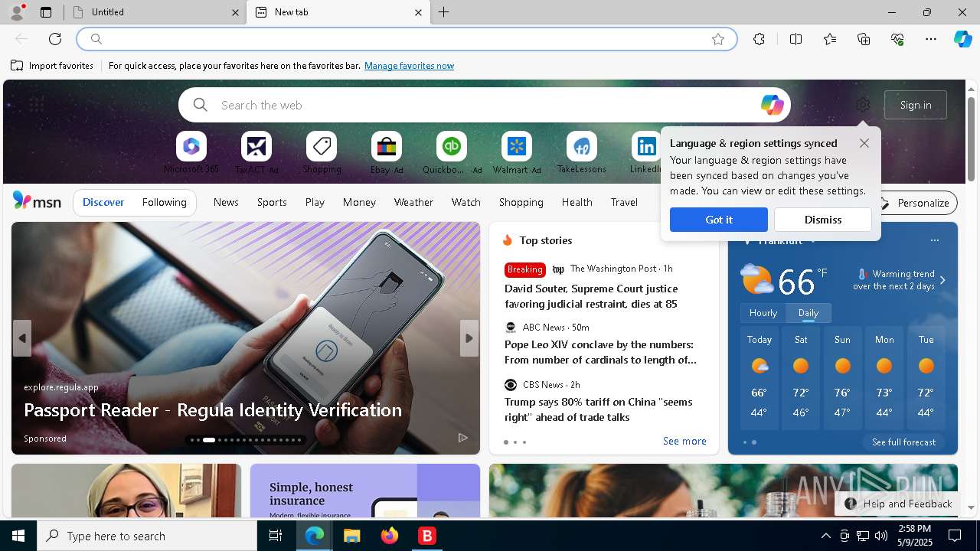Open Manage favorites now link

click(x=409, y=66)
